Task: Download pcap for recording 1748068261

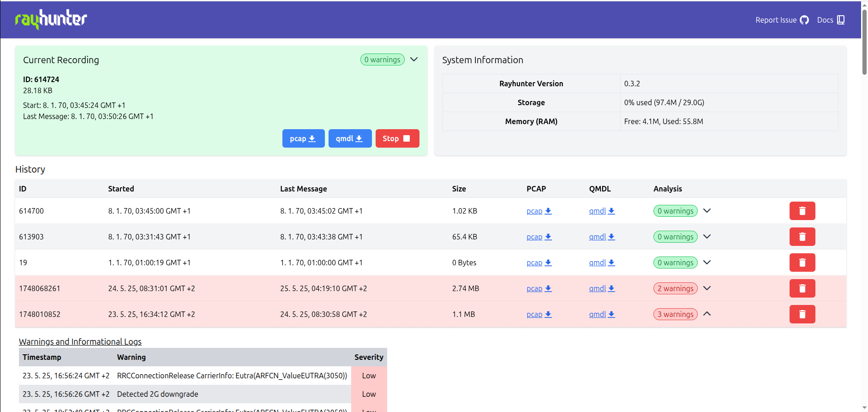Action: click(539, 288)
